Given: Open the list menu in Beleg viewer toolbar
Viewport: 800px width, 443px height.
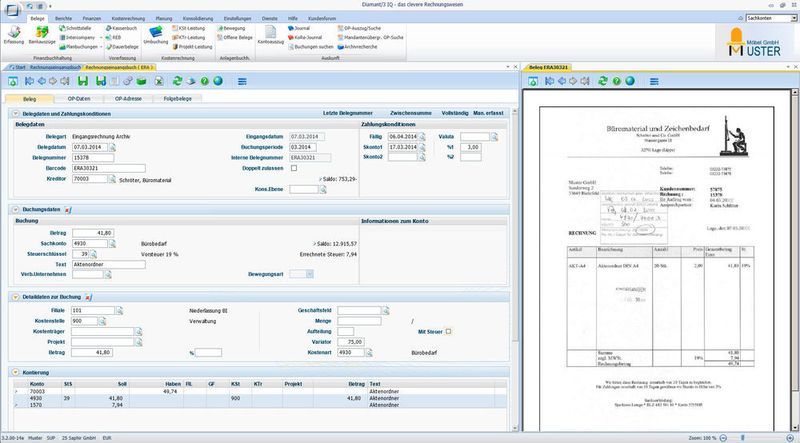Looking at the screenshot, I should click(654, 81).
